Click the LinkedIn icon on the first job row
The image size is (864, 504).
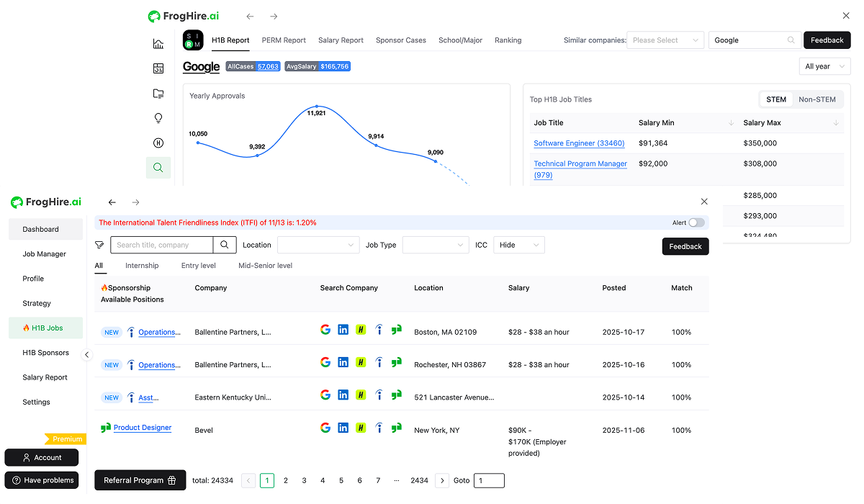pyautogui.click(x=343, y=329)
